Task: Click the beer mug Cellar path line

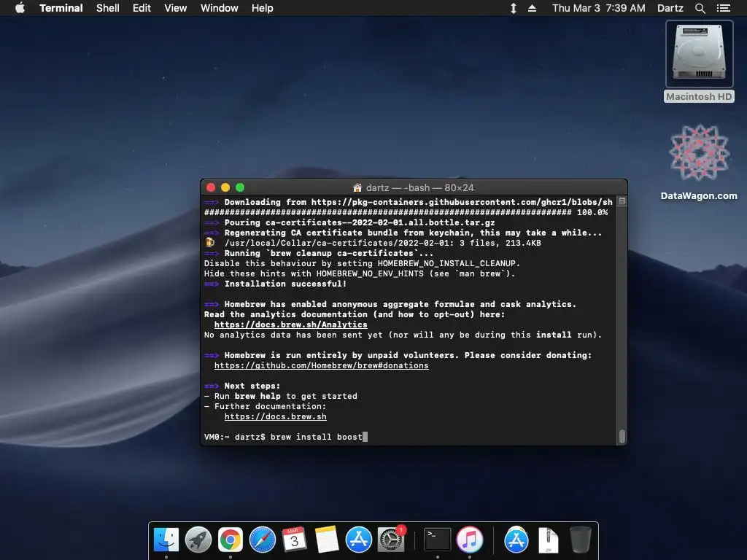Action: [373, 243]
